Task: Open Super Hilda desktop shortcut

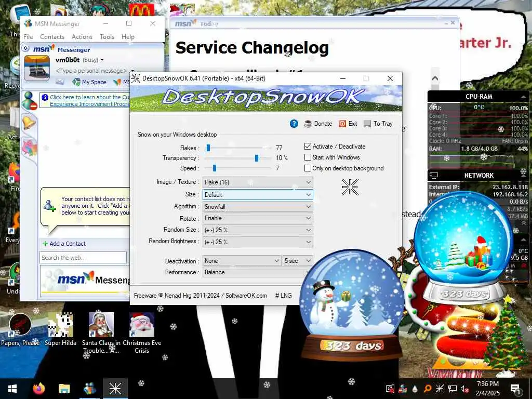Action: (x=61, y=329)
